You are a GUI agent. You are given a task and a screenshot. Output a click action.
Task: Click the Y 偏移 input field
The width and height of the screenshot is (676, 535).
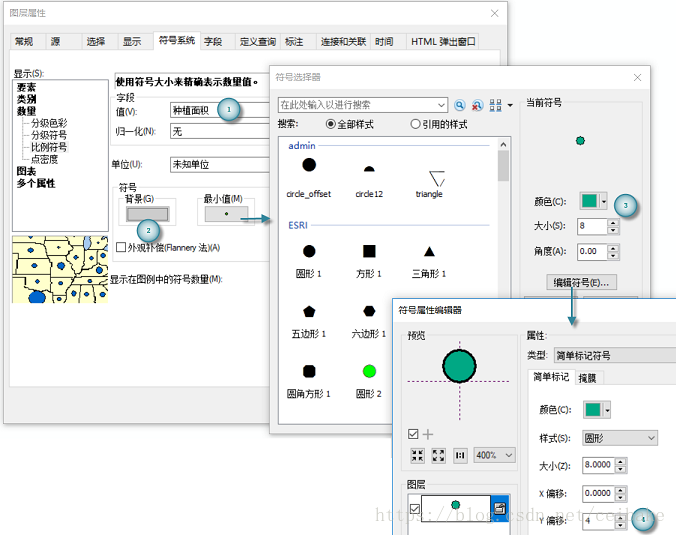[599, 521]
